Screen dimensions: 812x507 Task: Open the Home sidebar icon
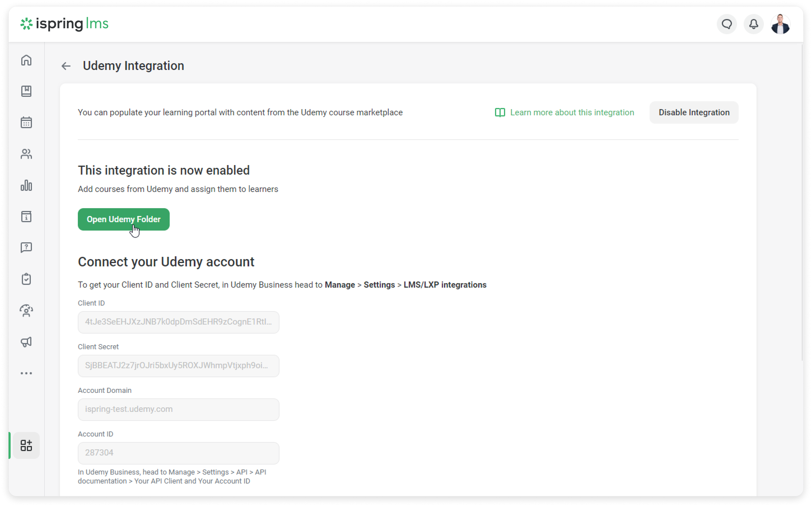[x=26, y=60]
